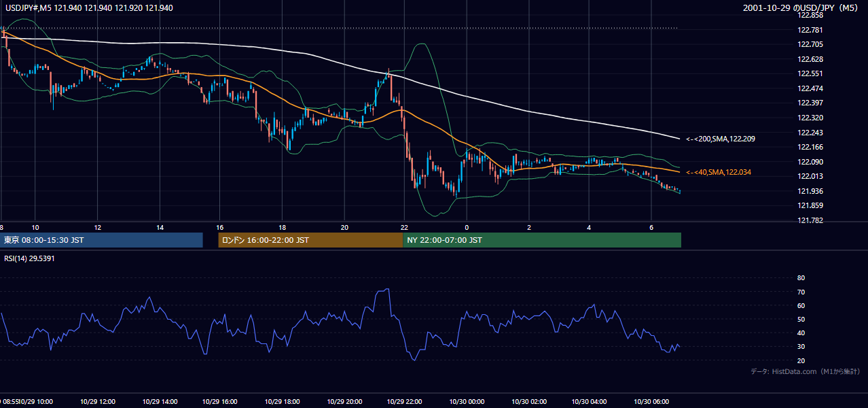Screen dimensions: 868x408
Task: Click price level 121.782 on the axis
Action: [x=810, y=220]
